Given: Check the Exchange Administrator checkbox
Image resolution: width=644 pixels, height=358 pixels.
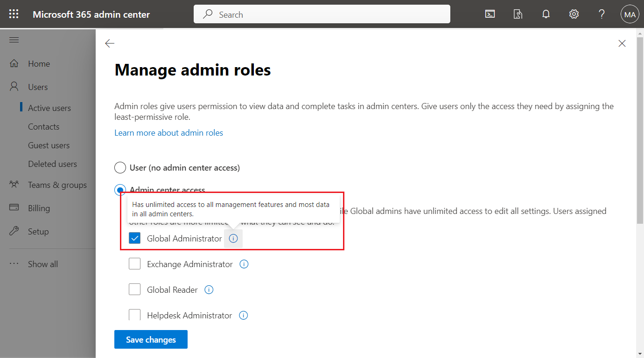Looking at the screenshot, I should coord(134,263).
